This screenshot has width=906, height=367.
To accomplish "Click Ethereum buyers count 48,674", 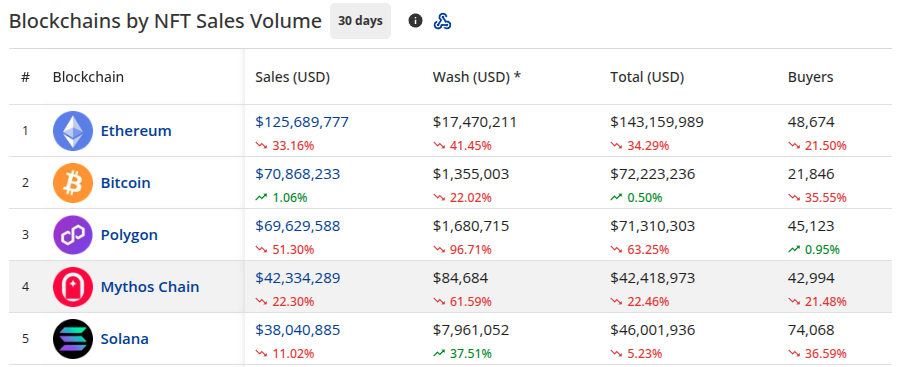I will coord(811,122).
